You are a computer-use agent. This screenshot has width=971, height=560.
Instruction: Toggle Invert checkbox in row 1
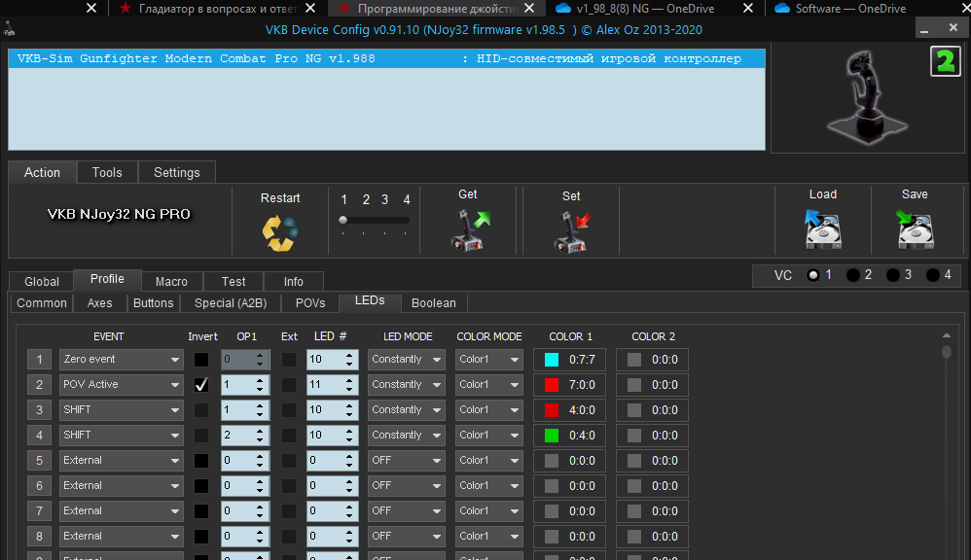click(x=201, y=360)
